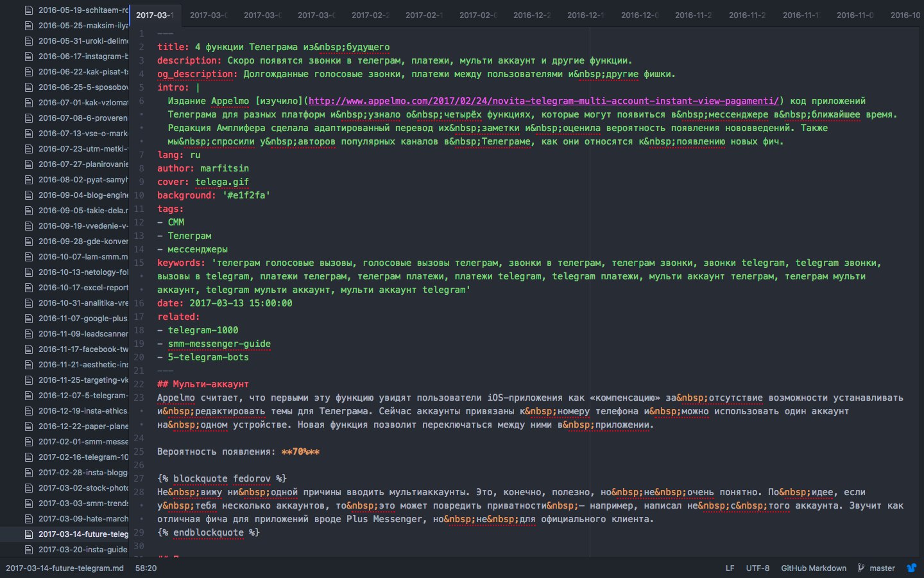Screen dimensions: 924x578
Task: Click cursor position 58:20 in status bar
Action: [x=146, y=568]
